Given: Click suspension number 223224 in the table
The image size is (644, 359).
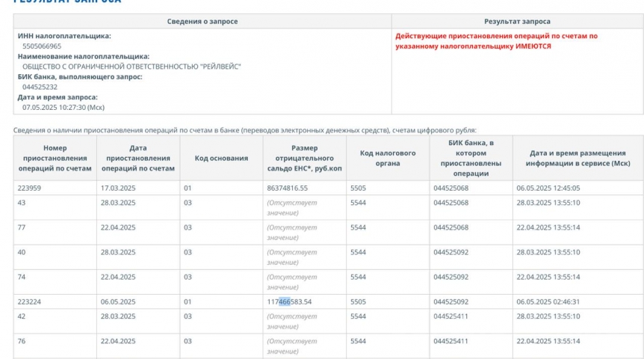Looking at the screenshot, I should [x=29, y=301].
